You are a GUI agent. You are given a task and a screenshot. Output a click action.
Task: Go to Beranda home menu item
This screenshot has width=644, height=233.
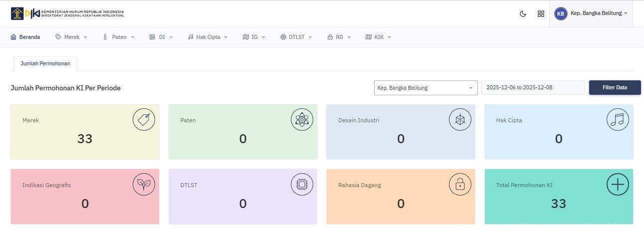click(x=25, y=37)
